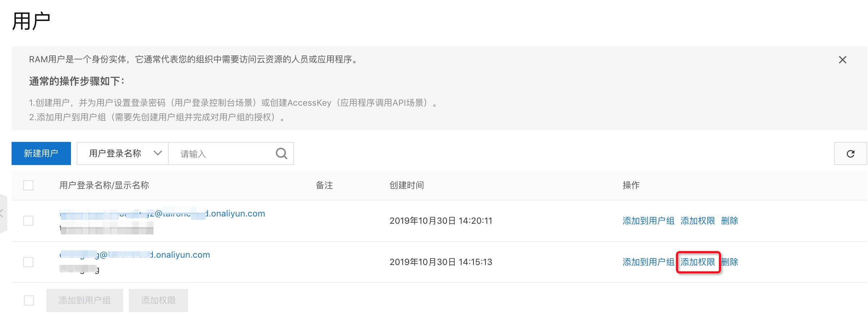Click 添加权限 for the 14:15:13 user
Screen dimensions: 868x333
point(698,262)
